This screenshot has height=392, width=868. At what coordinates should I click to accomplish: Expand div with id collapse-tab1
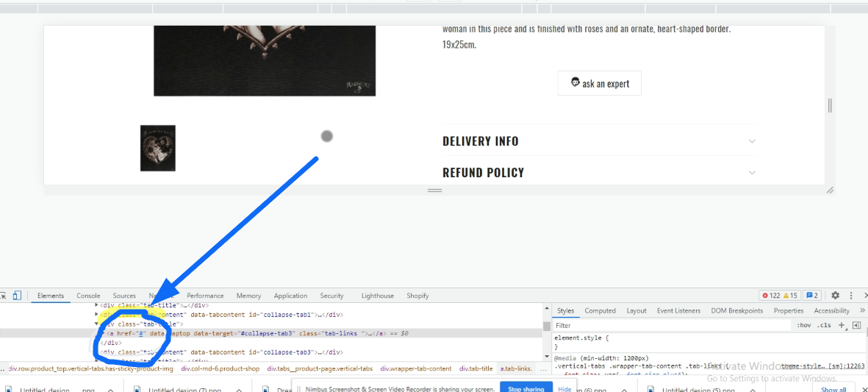pyautogui.click(x=97, y=315)
